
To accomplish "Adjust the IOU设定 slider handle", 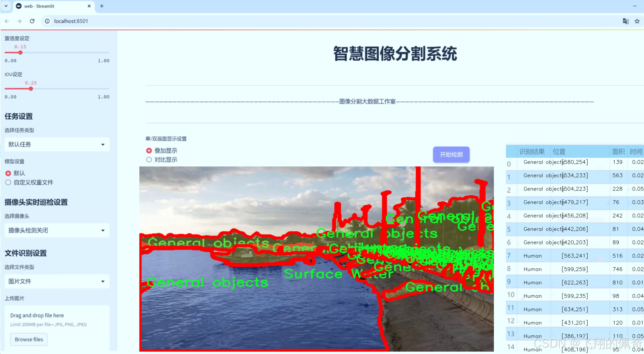I will point(31,88).
